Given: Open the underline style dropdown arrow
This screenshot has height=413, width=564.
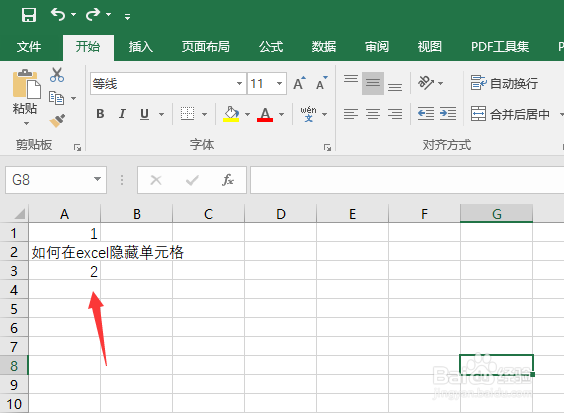Looking at the screenshot, I should pos(162,114).
